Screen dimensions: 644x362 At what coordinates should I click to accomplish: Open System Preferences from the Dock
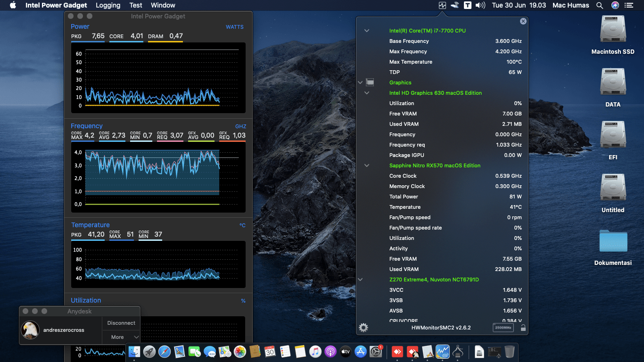(376, 351)
